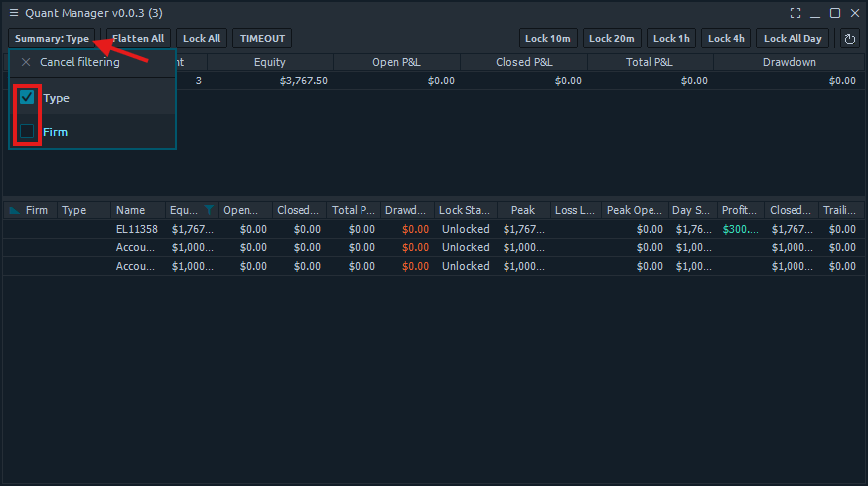
Task: Click the sort icon next to Firm header
Action: 14,210
